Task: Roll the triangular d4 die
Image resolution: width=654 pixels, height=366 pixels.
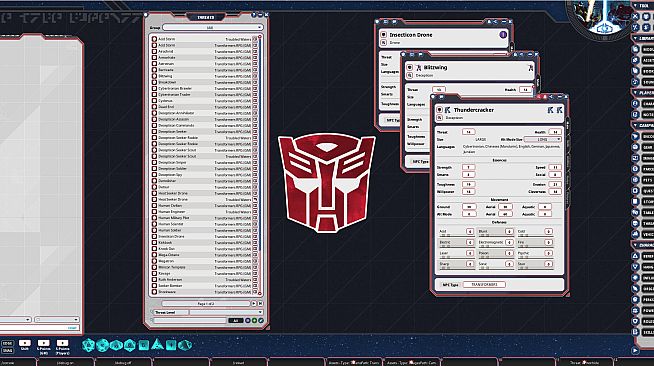Action: [157, 344]
